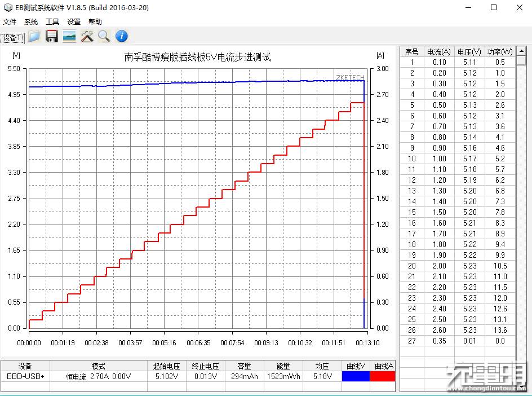Screen dimensions: 532x396
Task: Click the 3.00 current axis label
Action: pos(382,69)
